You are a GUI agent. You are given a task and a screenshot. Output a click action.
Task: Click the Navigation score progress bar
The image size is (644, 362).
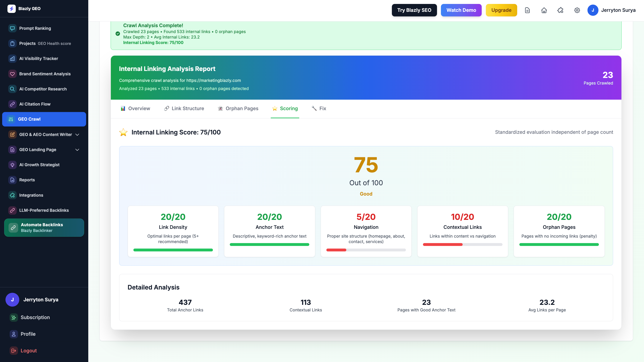(366, 250)
